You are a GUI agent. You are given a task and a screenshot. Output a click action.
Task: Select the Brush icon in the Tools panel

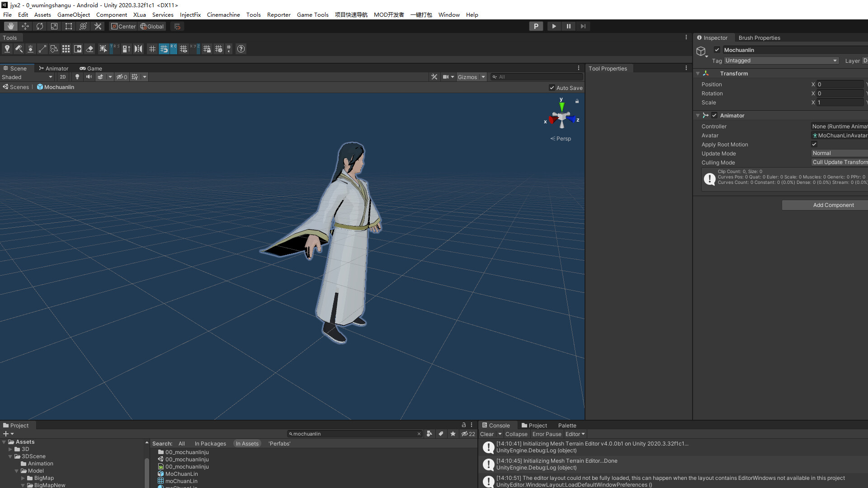pyautogui.click(x=19, y=49)
